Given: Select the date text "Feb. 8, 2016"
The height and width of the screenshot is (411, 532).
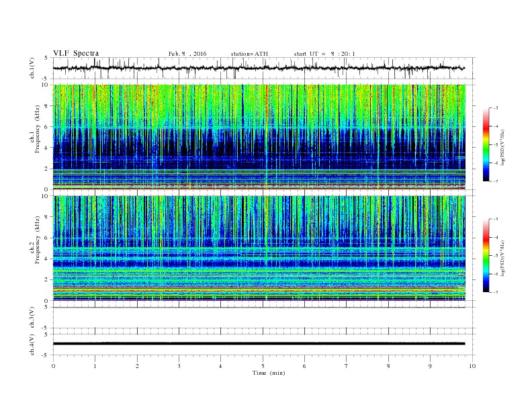Looking at the screenshot, I should pyautogui.click(x=187, y=54).
